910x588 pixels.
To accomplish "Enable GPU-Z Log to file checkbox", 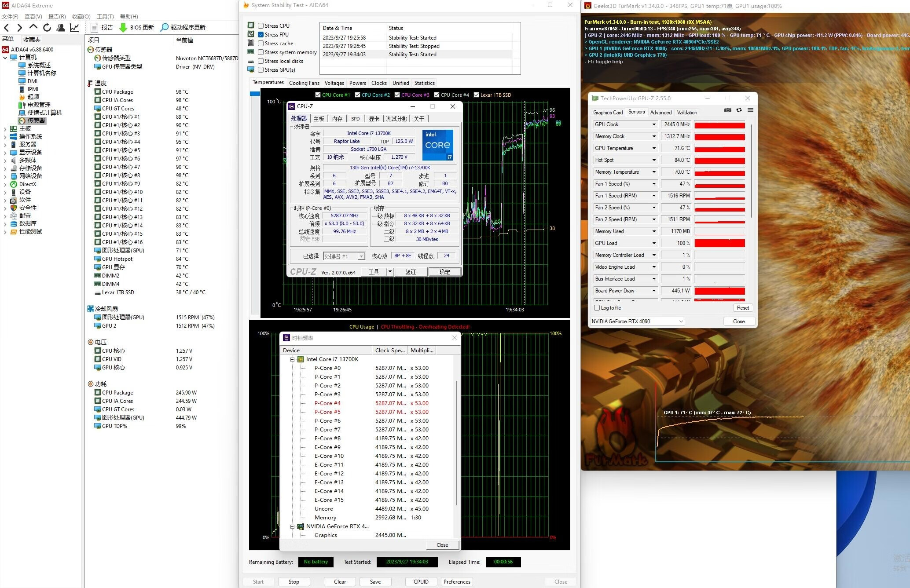I will [x=597, y=308].
